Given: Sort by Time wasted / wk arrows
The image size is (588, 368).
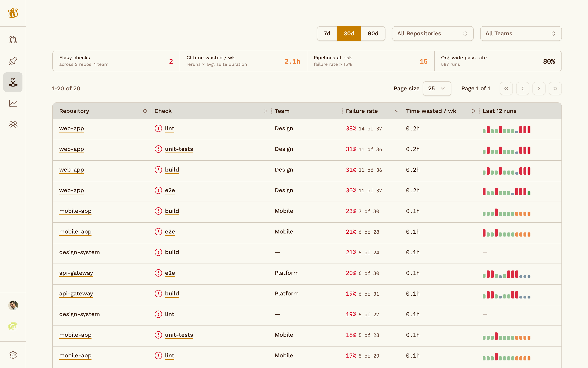Looking at the screenshot, I should click(473, 111).
